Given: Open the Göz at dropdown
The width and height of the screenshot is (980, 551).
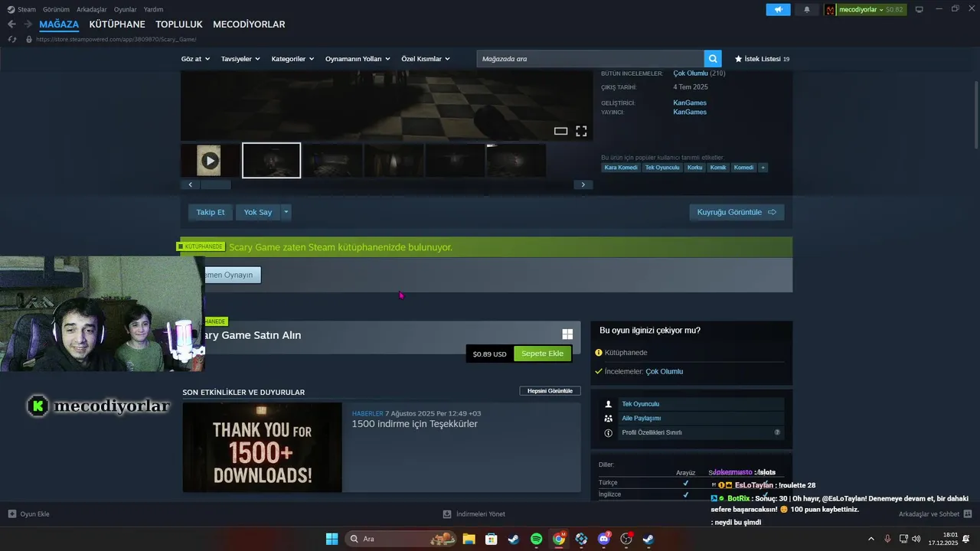Looking at the screenshot, I should pyautogui.click(x=195, y=59).
